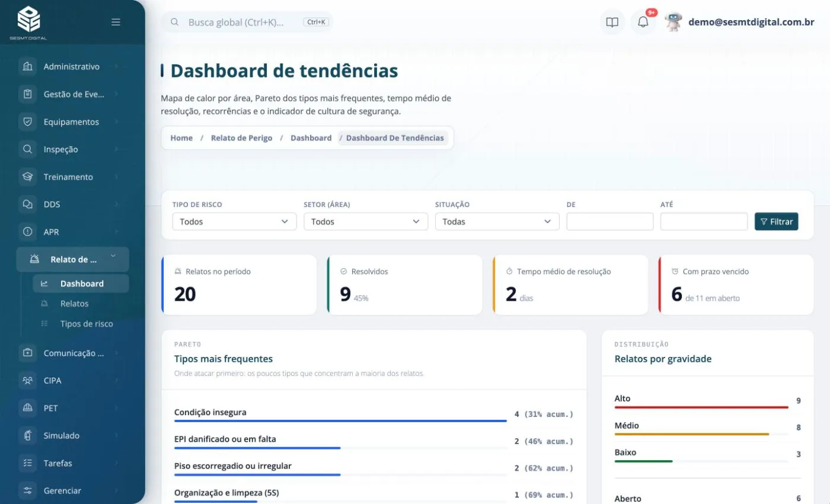The width and height of the screenshot is (830, 504).
Task: Click the search magnifier icon
Action: coord(175,22)
